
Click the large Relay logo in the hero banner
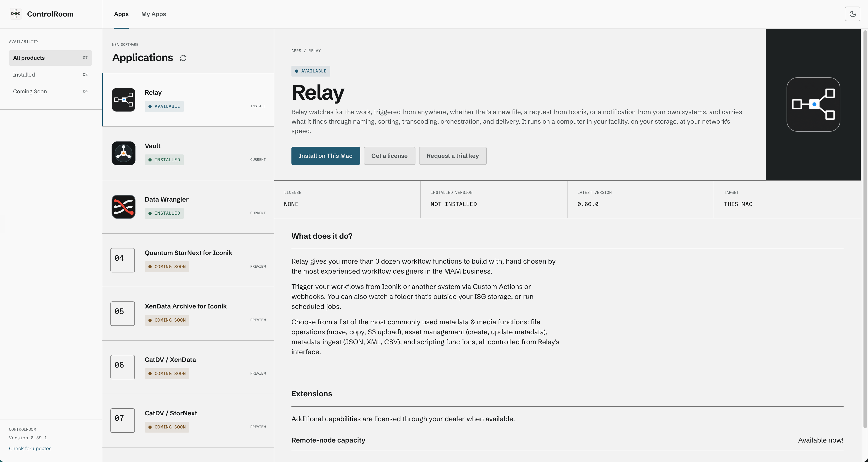pyautogui.click(x=813, y=105)
